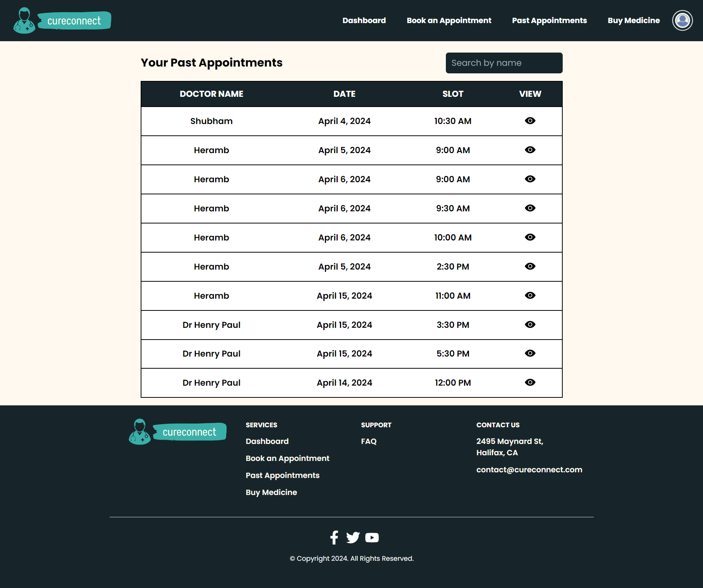View Heramb appointment at 11:00 AM
Viewport: 703px width, 588px height.
[x=530, y=295]
